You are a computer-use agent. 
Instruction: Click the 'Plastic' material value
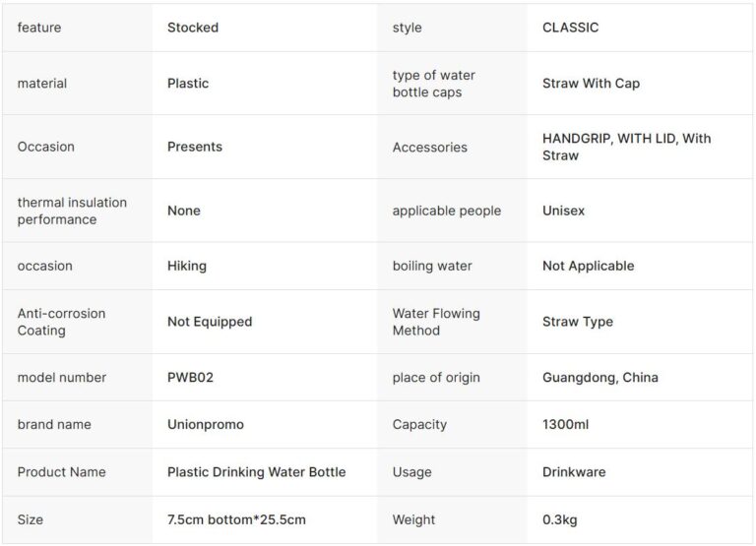188,84
